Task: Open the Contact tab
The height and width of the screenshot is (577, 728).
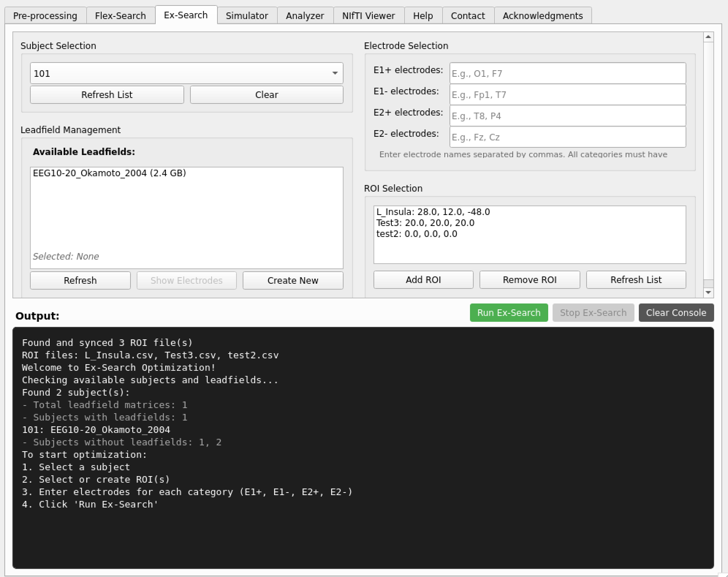Action: (x=468, y=16)
